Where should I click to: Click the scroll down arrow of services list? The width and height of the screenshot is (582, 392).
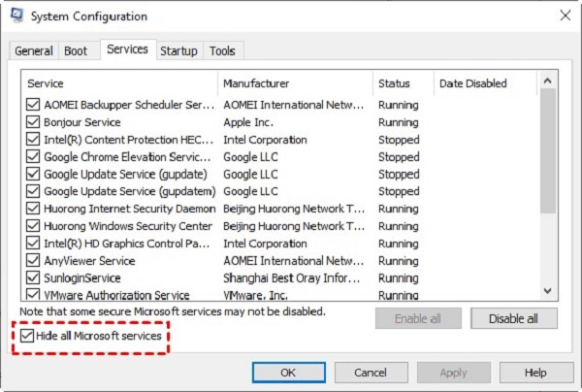[547, 291]
